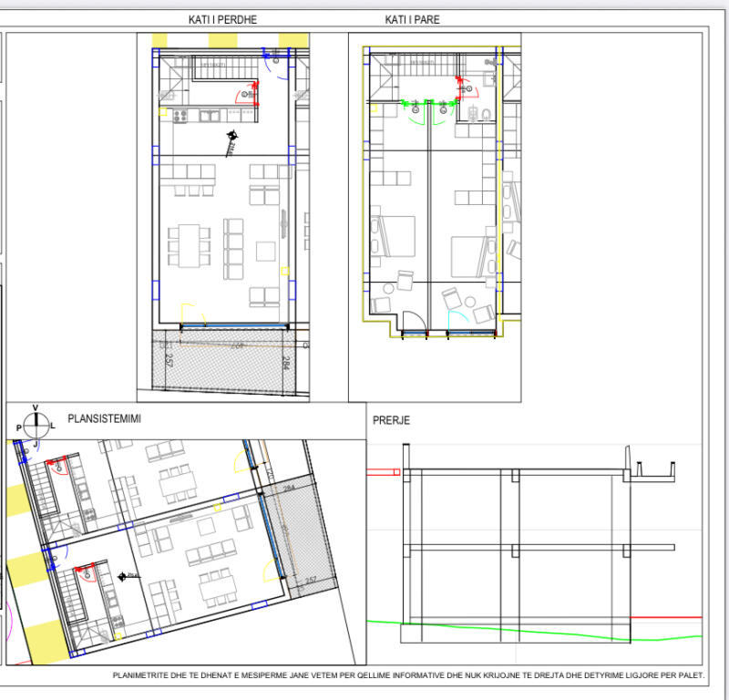Open the PRERJE section view
The image size is (729, 700).
[x=391, y=420]
